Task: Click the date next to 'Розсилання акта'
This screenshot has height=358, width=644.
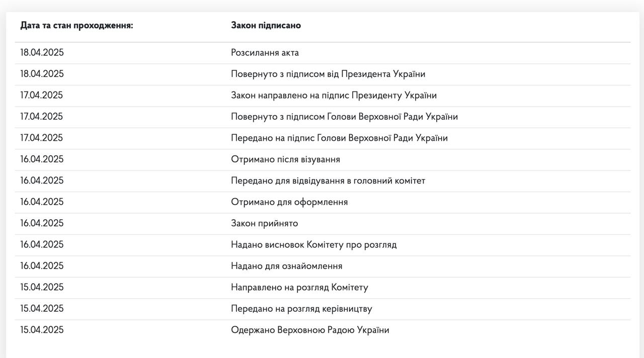Action: coord(42,53)
